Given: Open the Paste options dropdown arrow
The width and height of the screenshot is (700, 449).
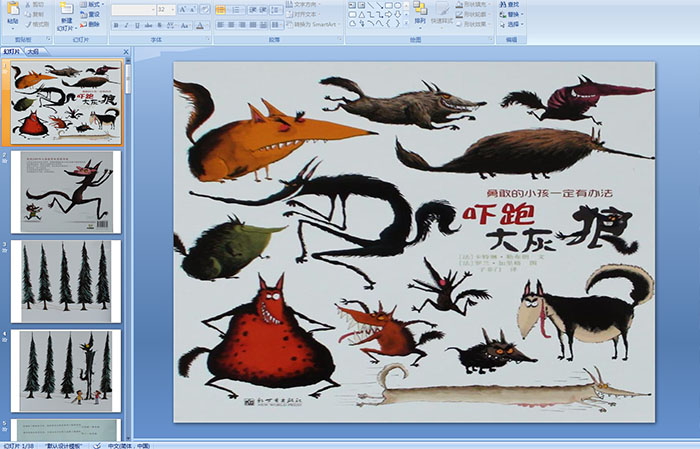Looking at the screenshot, I should point(13,29).
